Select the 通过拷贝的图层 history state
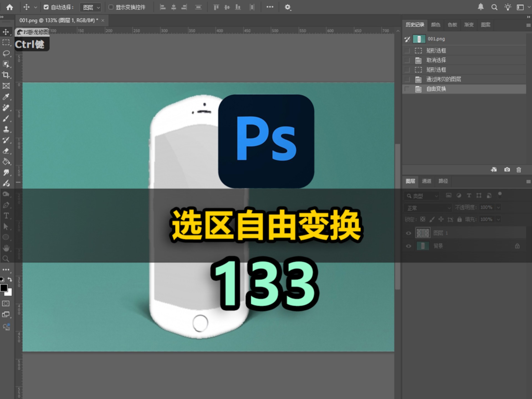The height and width of the screenshot is (399, 532). tap(464, 80)
